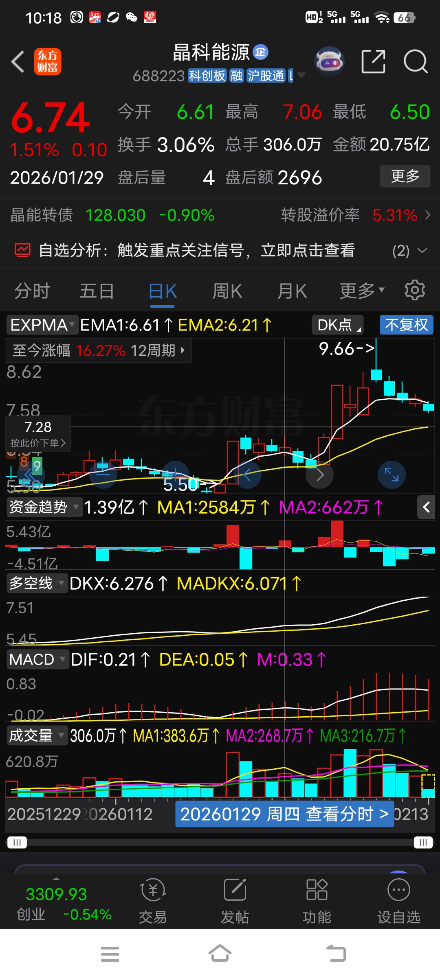Tap 更多 button for more quote data
Image resolution: width=440 pixels, height=980 pixels.
405,176
